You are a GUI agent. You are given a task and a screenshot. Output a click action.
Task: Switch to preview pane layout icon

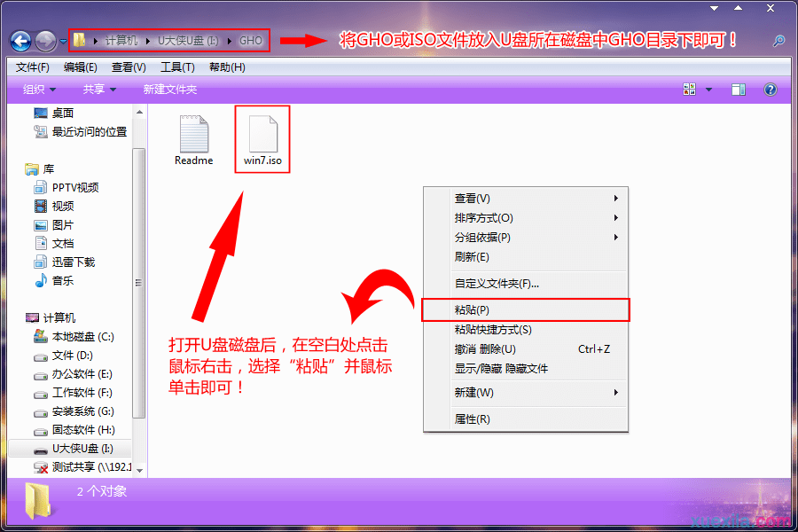coord(739,89)
